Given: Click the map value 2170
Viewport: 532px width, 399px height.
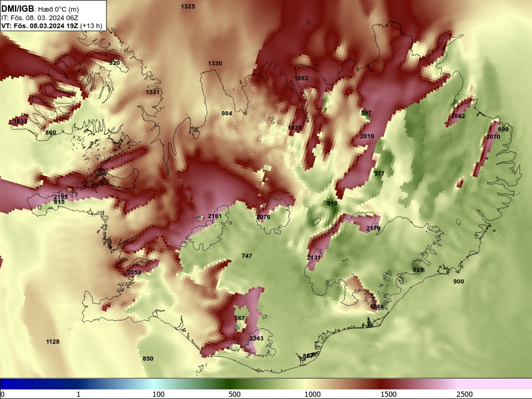Looking at the screenshot, I should click(x=373, y=228).
